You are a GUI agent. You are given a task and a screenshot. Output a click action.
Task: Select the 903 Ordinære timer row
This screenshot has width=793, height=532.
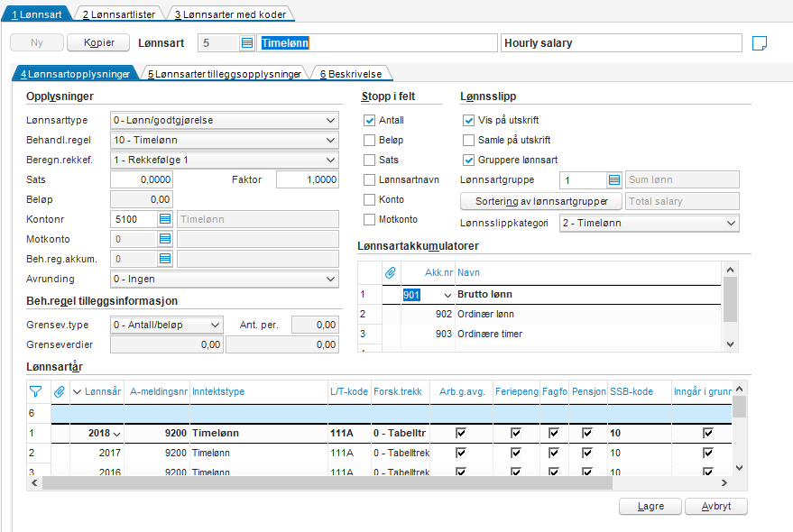click(x=539, y=334)
